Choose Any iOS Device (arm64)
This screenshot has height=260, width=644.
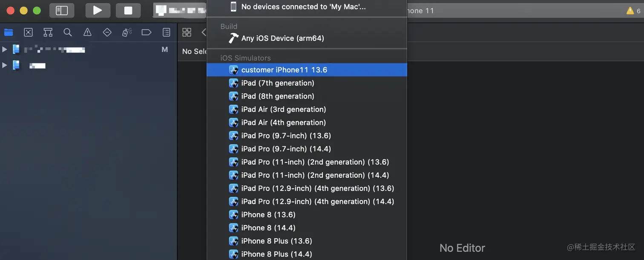282,38
